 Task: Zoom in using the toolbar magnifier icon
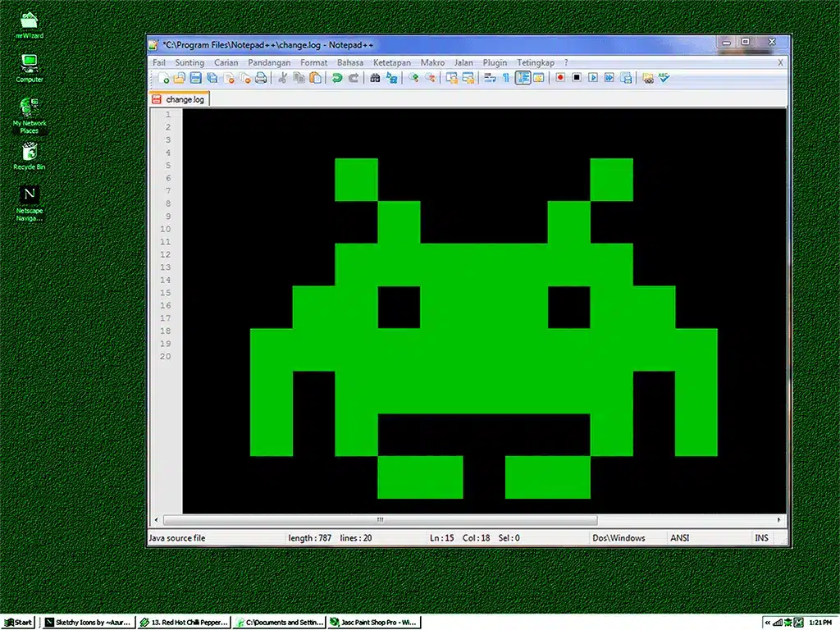(x=413, y=78)
